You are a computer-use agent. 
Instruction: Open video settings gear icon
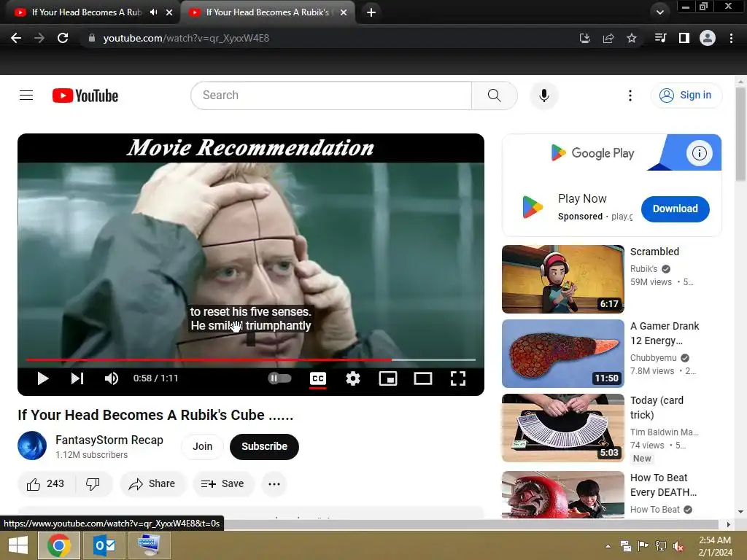[353, 378]
